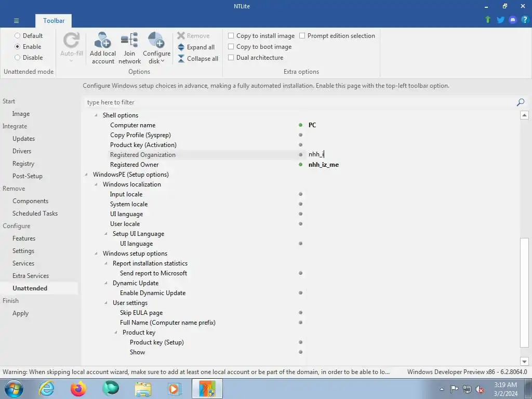Click the filter search magnifier icon
Screen dimensions: 532x399
point(521,102)
